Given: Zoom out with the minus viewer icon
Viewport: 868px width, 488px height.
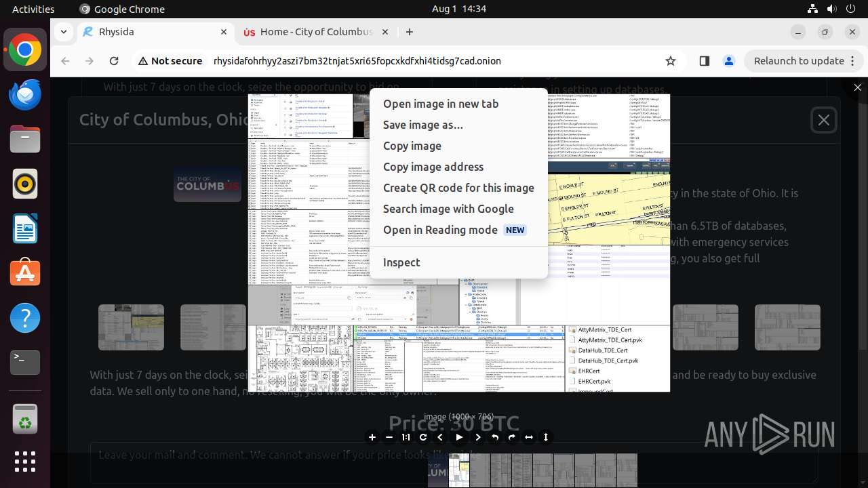Looking at the screenshot, I should tap(389, 437).
